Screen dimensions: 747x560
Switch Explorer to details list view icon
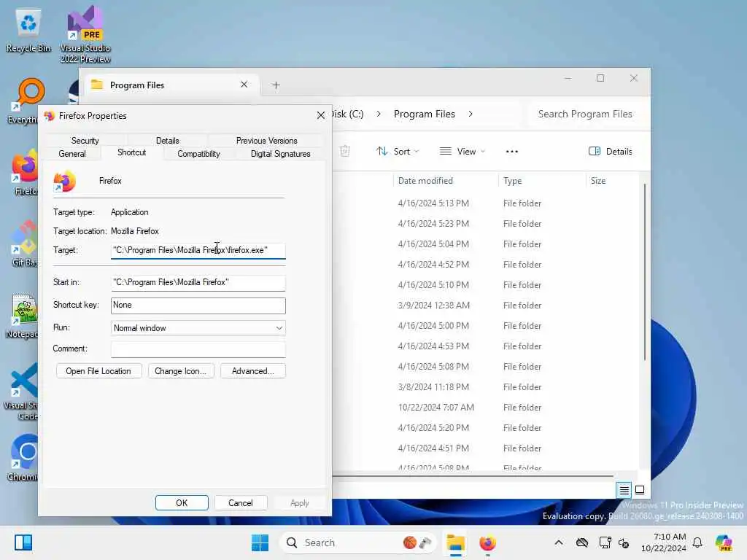(624, 490)
